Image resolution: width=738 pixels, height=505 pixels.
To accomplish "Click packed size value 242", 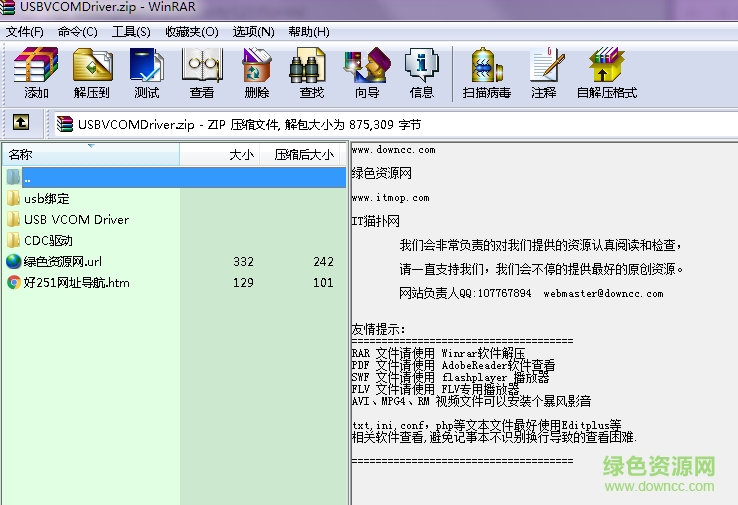I will click(323, 262).
